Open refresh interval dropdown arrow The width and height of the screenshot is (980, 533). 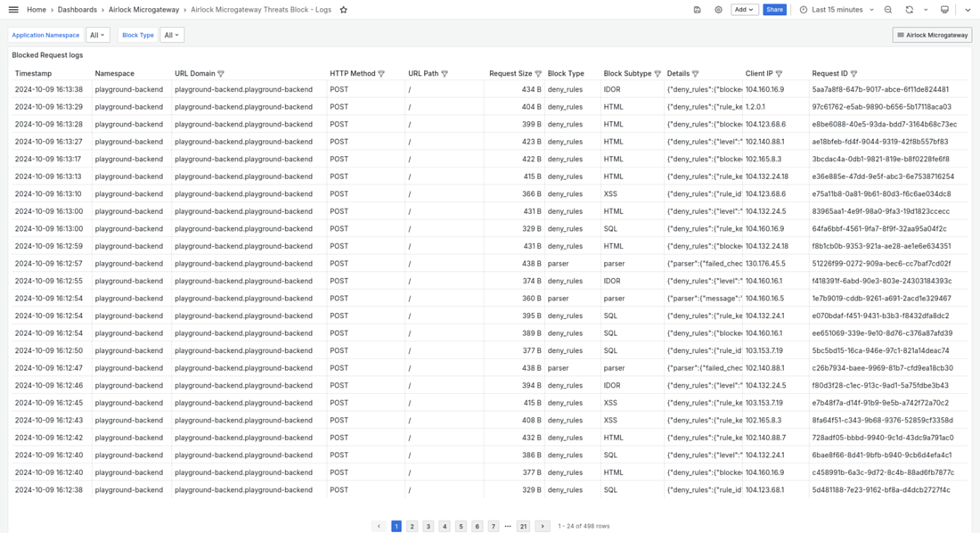coord(926,10)
